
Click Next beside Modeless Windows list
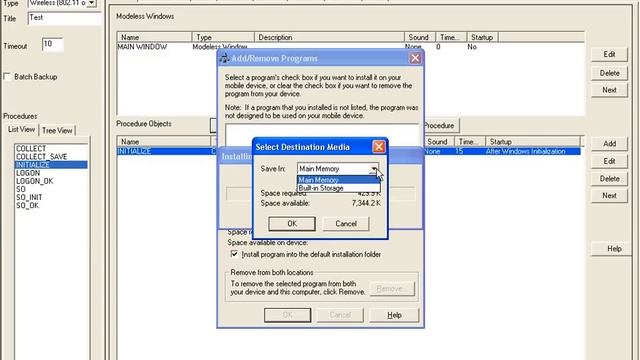click(609, 90)
